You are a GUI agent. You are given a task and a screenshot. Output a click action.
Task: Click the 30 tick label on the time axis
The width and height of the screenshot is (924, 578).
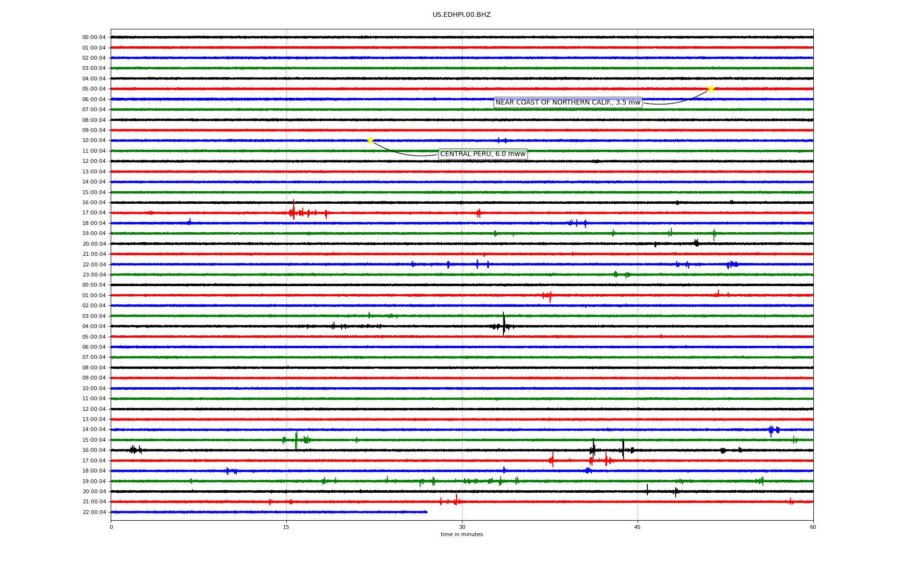462,527
